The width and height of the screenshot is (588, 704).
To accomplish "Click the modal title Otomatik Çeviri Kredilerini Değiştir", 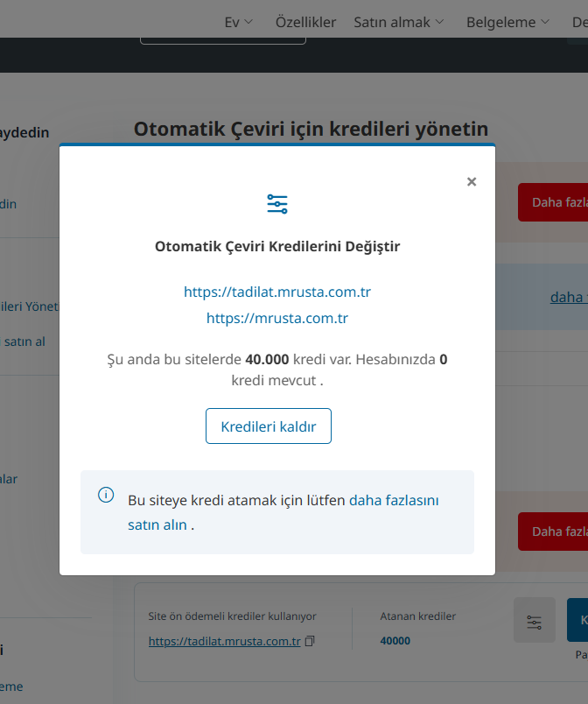I will (x=277, y=246).
